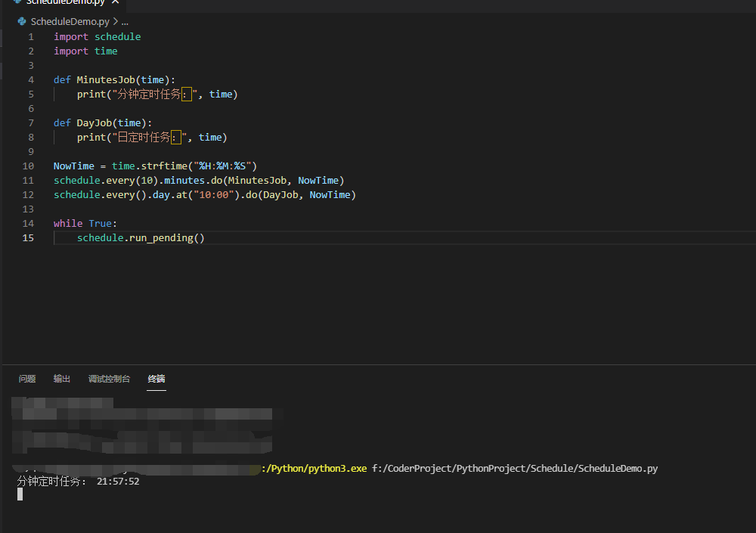756x533 pixels.
Task: Click the 21:57:52 timestamp in terminal output
Action: pyautogui.click(x=118, y=482)
